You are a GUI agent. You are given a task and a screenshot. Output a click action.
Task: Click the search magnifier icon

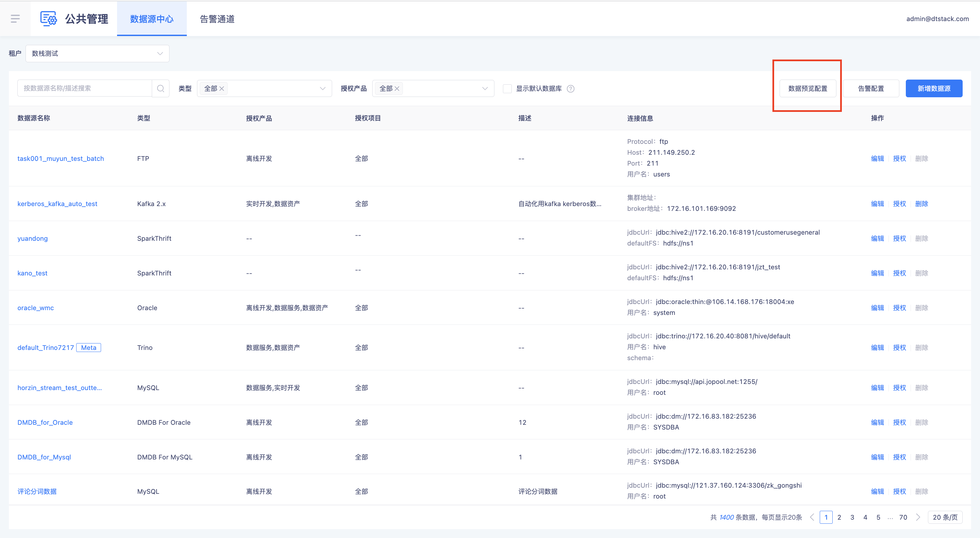click(161, 88)
